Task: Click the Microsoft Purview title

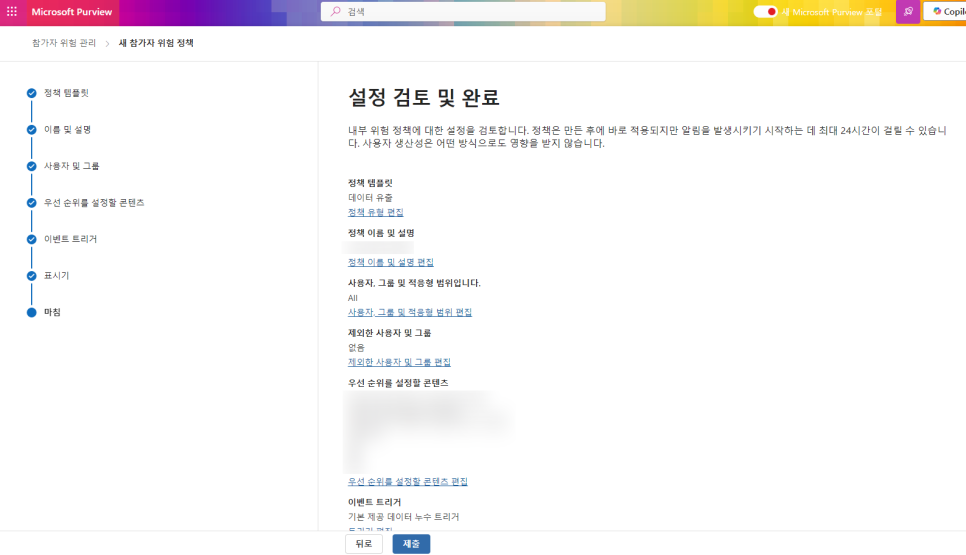Action: pyautogui.click(x=71, y=12)
